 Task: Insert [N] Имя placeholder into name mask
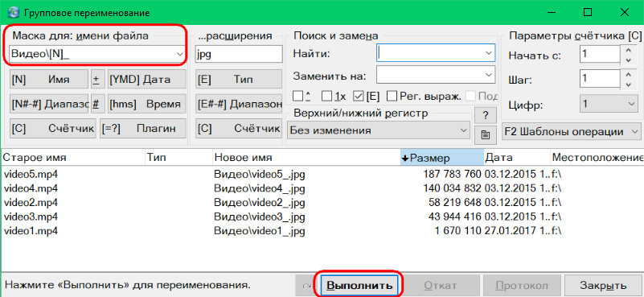(x=48, y=80)
